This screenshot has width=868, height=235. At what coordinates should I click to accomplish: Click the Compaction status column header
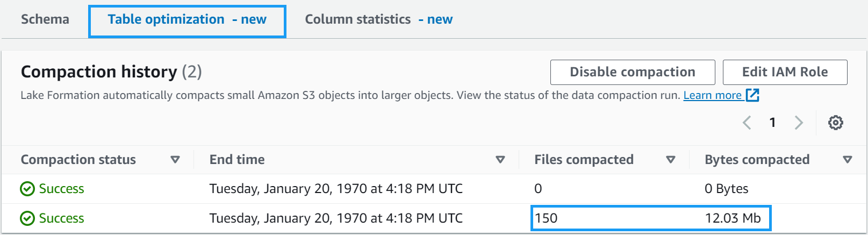(x=78, y=160)
